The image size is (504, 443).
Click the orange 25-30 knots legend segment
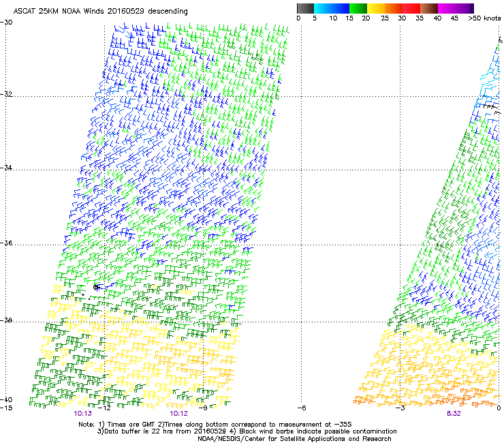coord(394,9)
